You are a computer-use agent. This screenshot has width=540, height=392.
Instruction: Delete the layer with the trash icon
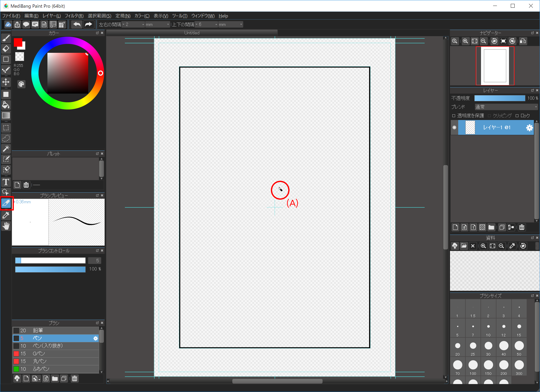pos(522,227)
